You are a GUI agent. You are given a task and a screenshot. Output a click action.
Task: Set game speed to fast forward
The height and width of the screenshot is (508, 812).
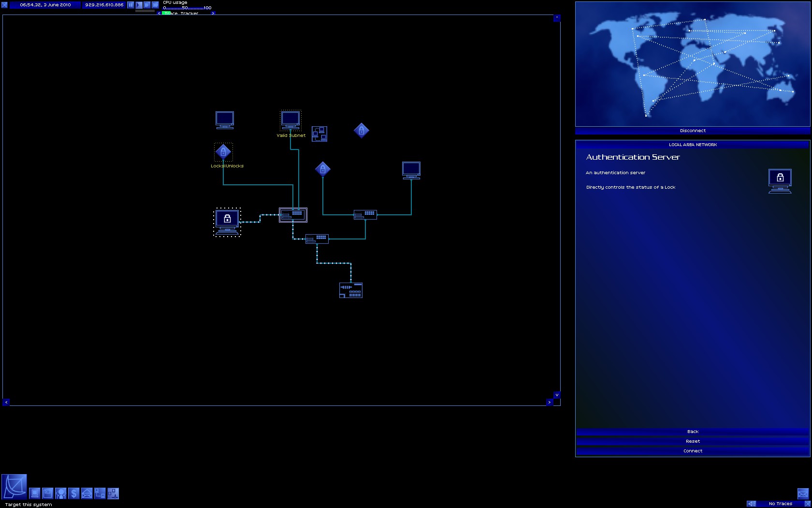[147, 5]
